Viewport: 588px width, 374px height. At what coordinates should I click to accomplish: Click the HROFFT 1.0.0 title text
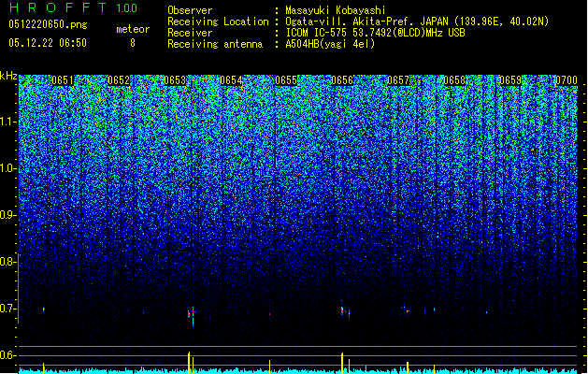pos(73,7)
